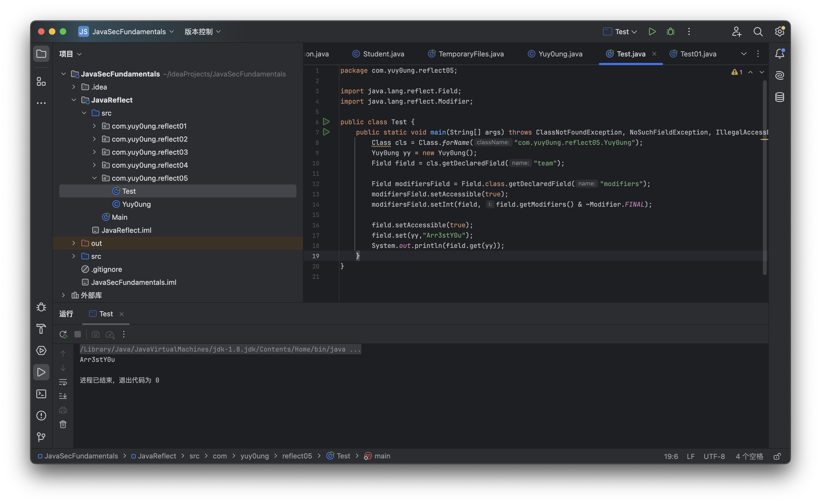Collapse the com.yuy0ung.reflect05 package
The image size is (821, 504).
click(x=94, y=178)
